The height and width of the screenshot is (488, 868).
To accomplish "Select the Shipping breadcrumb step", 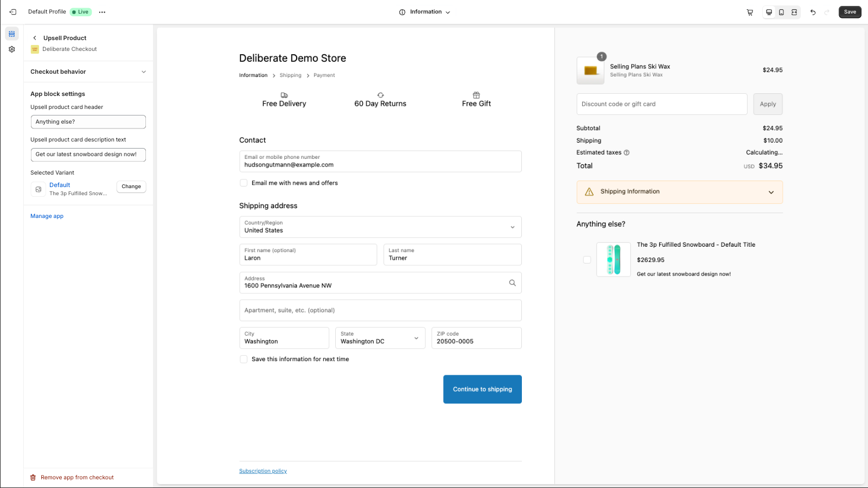I will 290,75.
